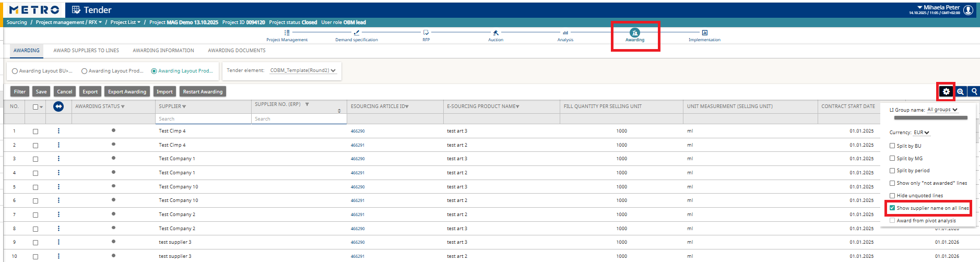Screen dimensions: 980x262
Task: Check Show only "not awarded" lines
Action: tap(892, 183)
